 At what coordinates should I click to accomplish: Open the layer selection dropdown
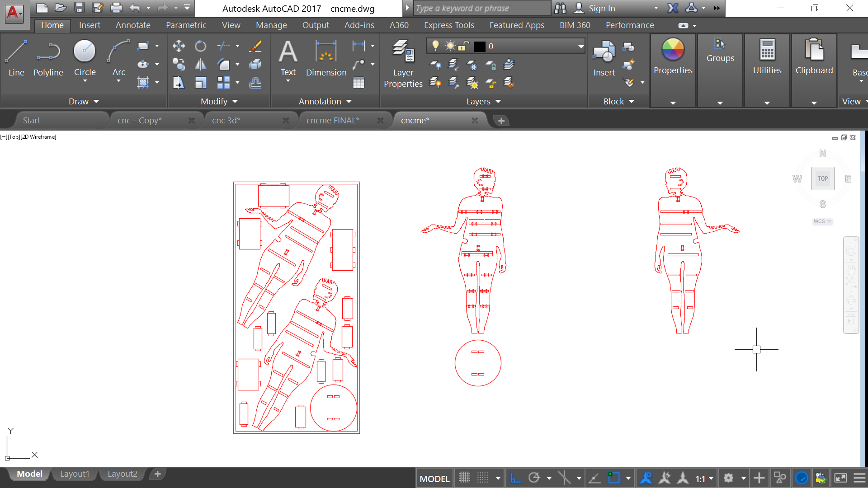pyautogui.click(x=581, y=46)
